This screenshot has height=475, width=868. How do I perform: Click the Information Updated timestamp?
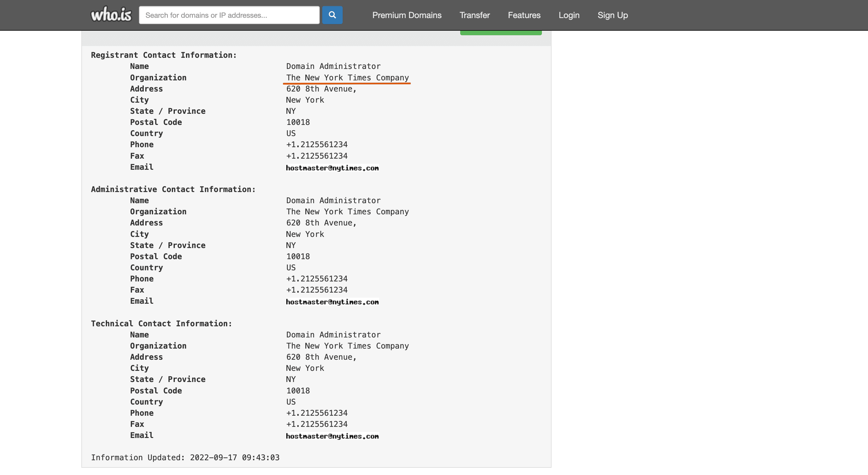(x=185, y=458)
